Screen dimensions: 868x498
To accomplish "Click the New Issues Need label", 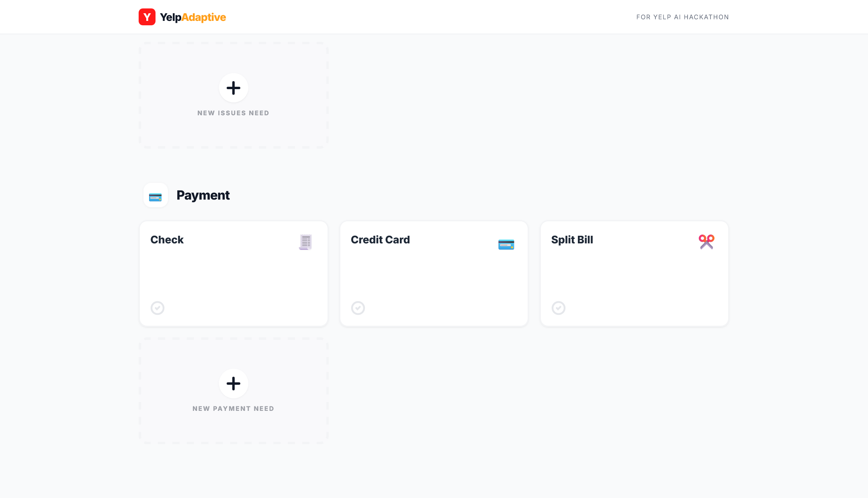I will 233,113.
